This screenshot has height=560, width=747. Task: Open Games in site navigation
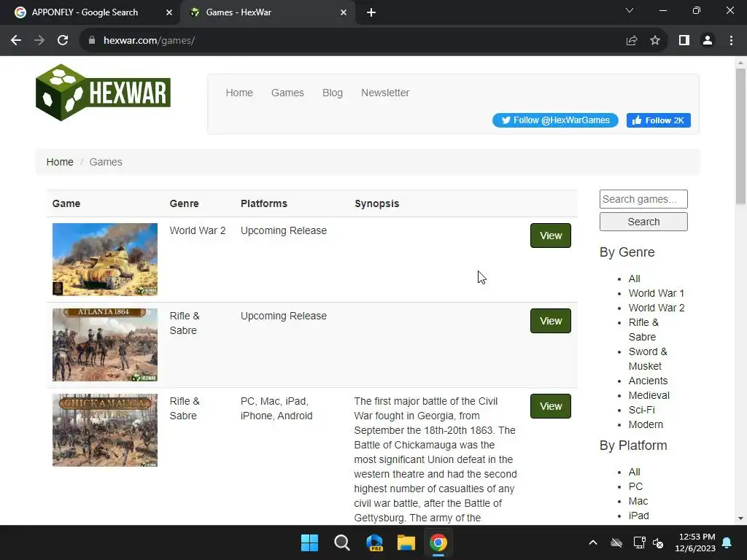point(287,93)
